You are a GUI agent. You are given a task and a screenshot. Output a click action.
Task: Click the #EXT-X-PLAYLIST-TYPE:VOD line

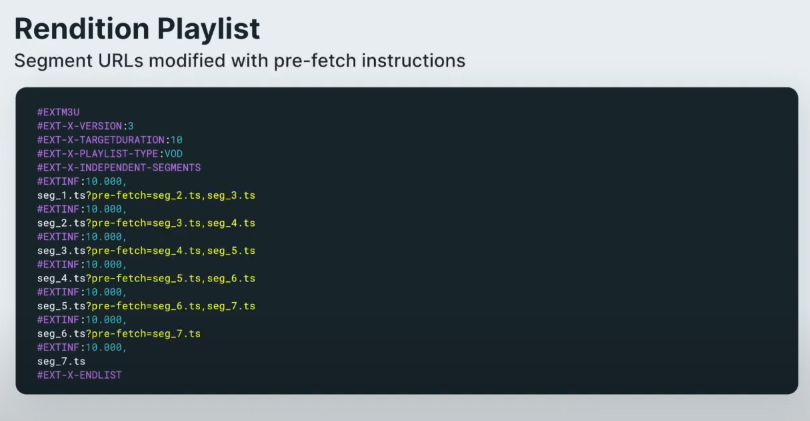tap(110, 154)
